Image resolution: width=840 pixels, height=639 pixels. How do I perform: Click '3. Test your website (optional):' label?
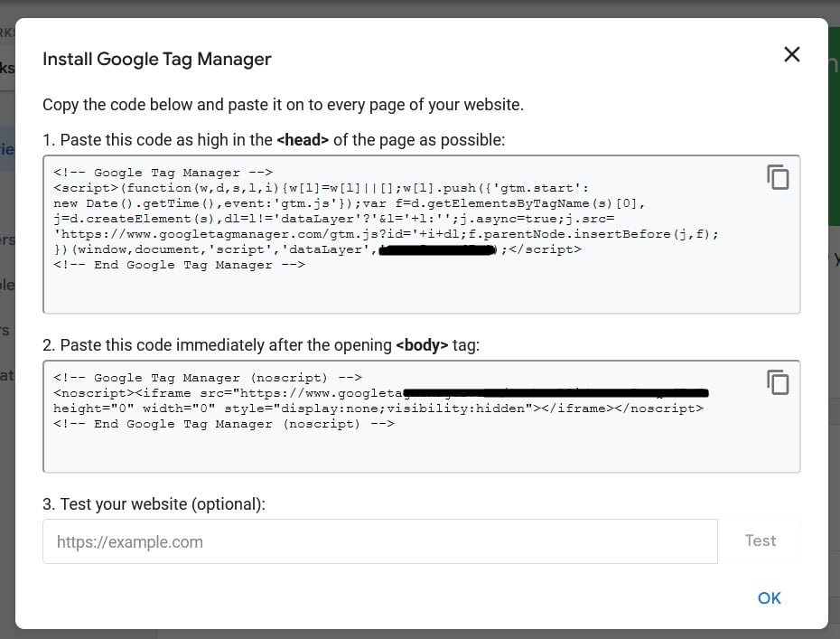154,504
